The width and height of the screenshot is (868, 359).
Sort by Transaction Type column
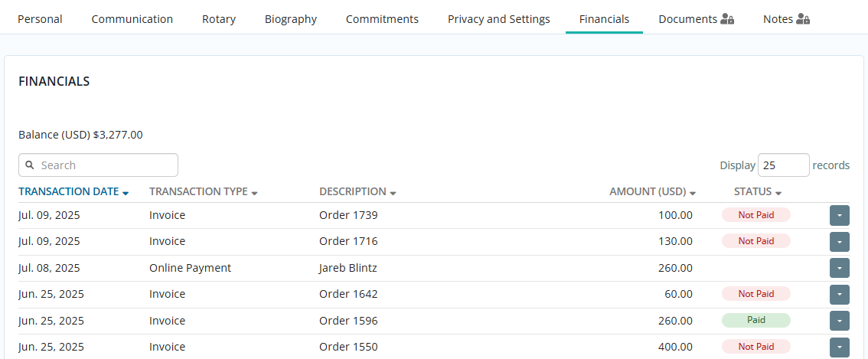point(204,191)
